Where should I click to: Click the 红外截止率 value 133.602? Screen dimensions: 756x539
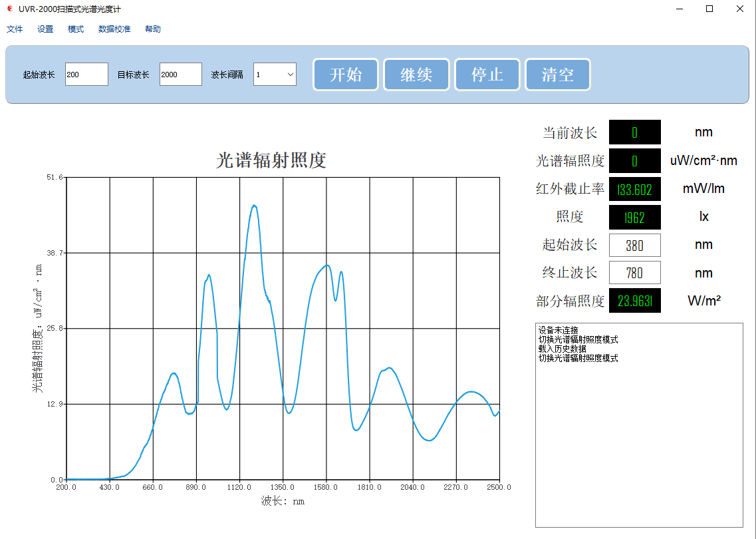click(634, 189)
